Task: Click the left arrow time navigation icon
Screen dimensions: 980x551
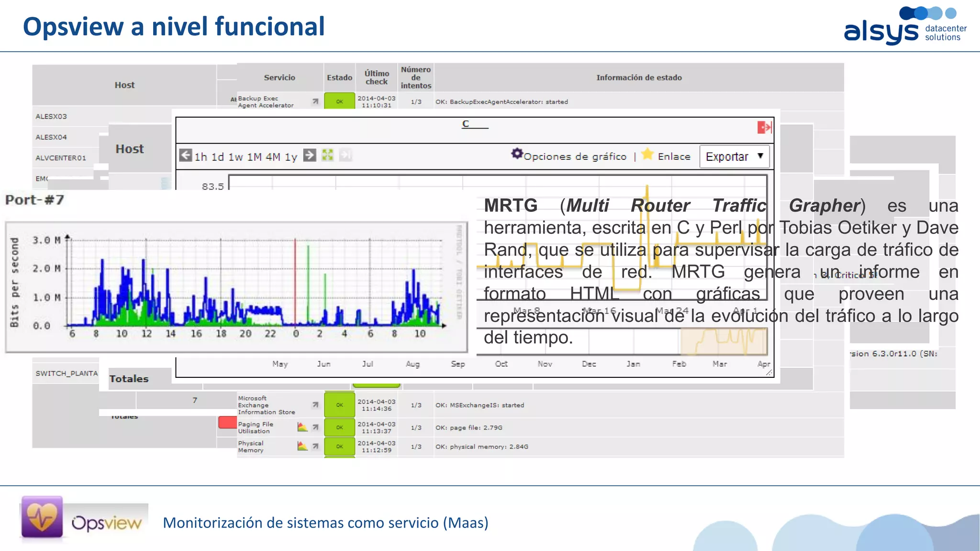Action: 186,155
